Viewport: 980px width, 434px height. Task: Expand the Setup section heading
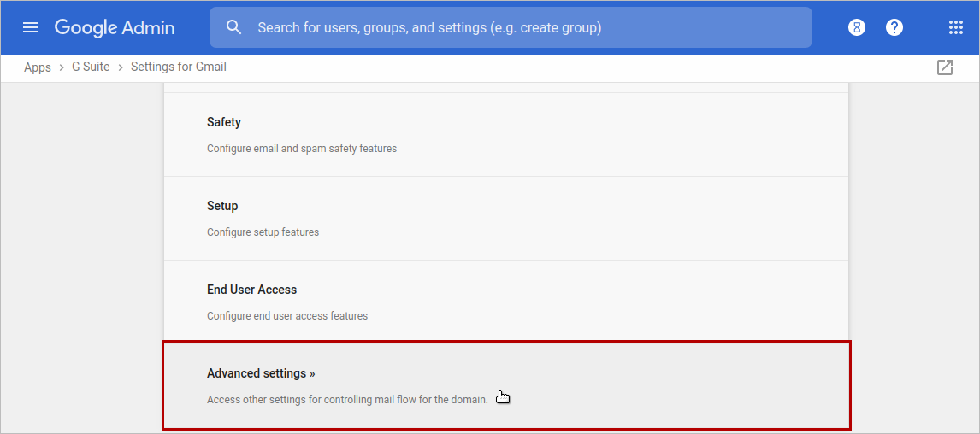222,206
